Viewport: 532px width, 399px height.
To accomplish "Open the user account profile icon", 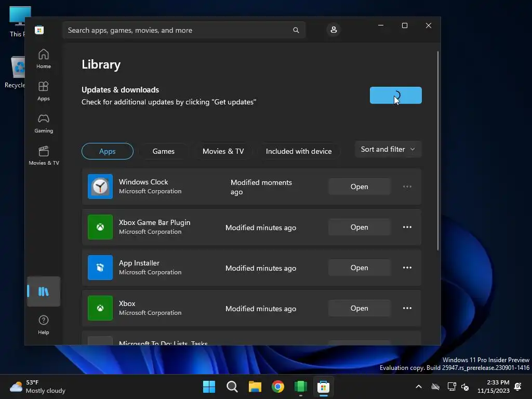I will 334,30.
